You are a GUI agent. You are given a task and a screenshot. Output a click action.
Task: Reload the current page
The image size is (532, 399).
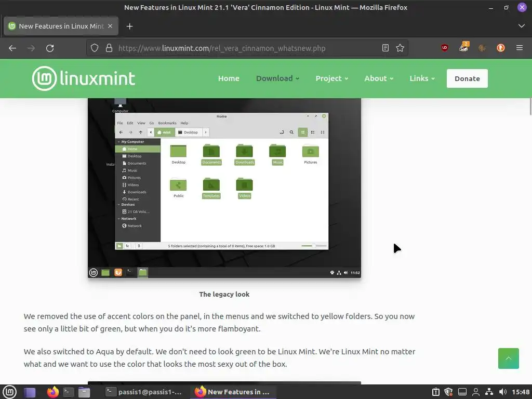click(50, 48)
